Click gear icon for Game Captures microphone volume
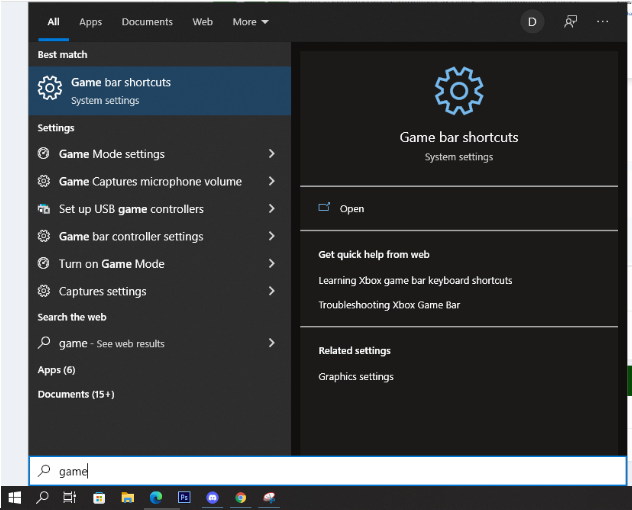The image size is (632, 510). click(x=44, y=181)
